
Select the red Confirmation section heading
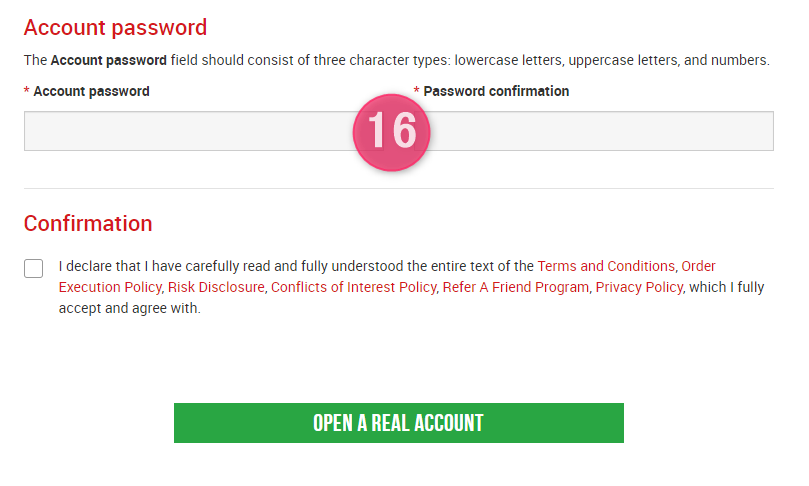coord(88,223)
